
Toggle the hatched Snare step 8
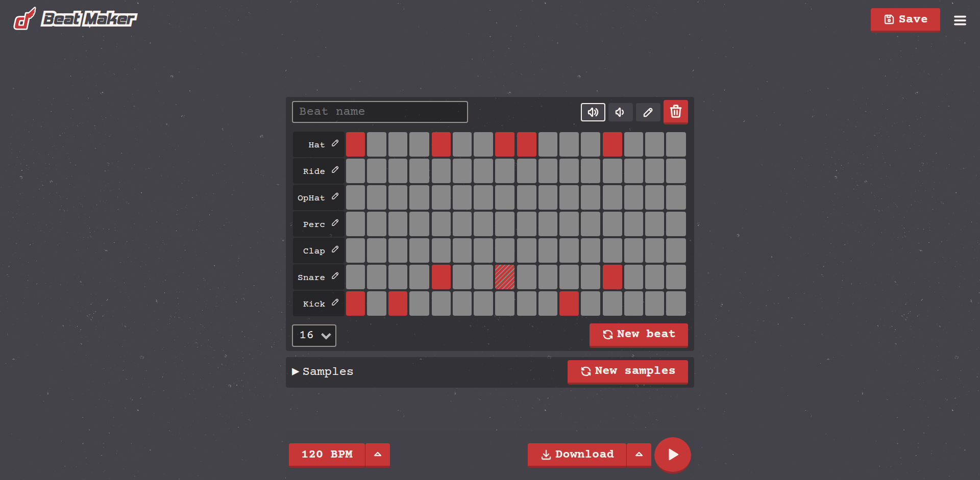tap(505, 277)
